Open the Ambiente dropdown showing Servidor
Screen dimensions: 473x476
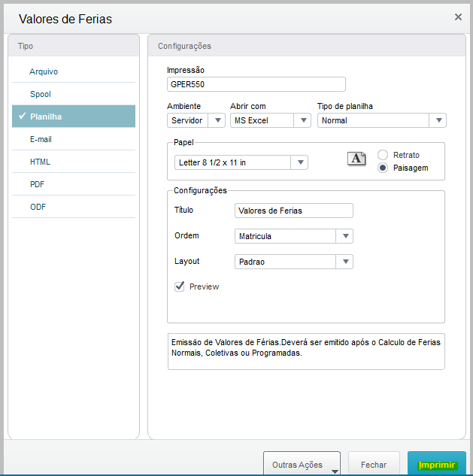tap(196, 120)
